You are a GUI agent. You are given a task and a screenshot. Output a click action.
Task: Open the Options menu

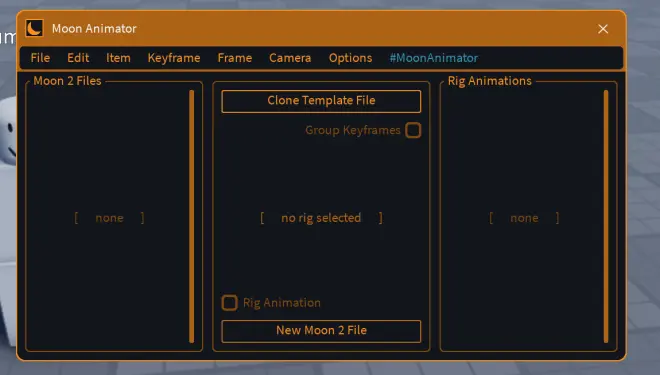350,58
